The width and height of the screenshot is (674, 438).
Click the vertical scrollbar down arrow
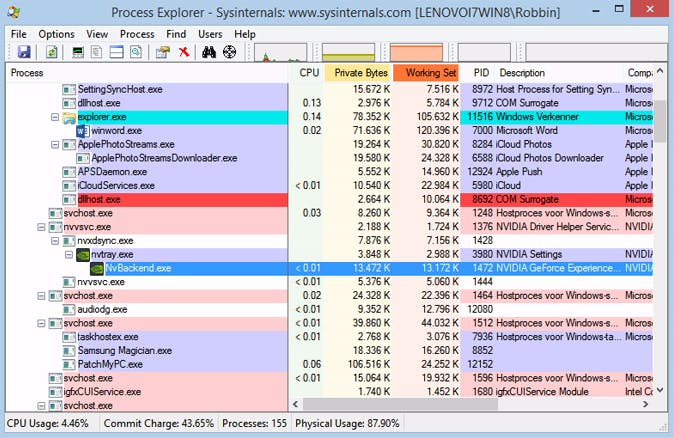[660, 390]
